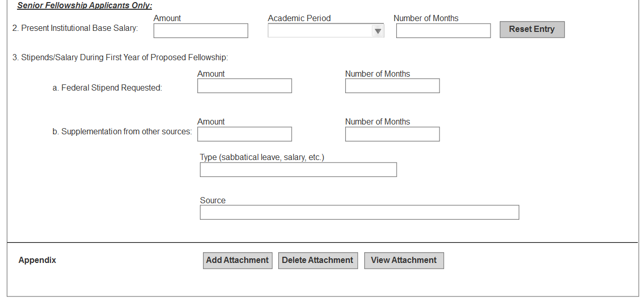Click the Federal Stipend Requested Amount field
The image size is (644, 300).
(244, 86)
